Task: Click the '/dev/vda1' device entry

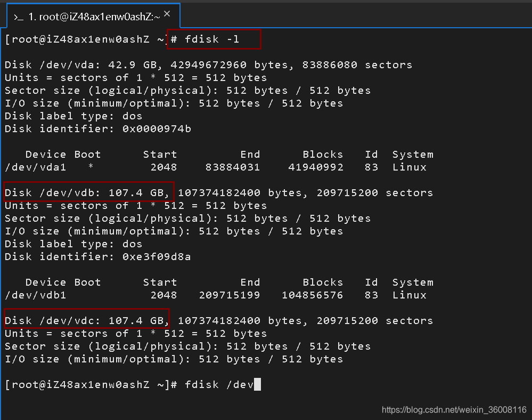Action: [x=35, y=167]
